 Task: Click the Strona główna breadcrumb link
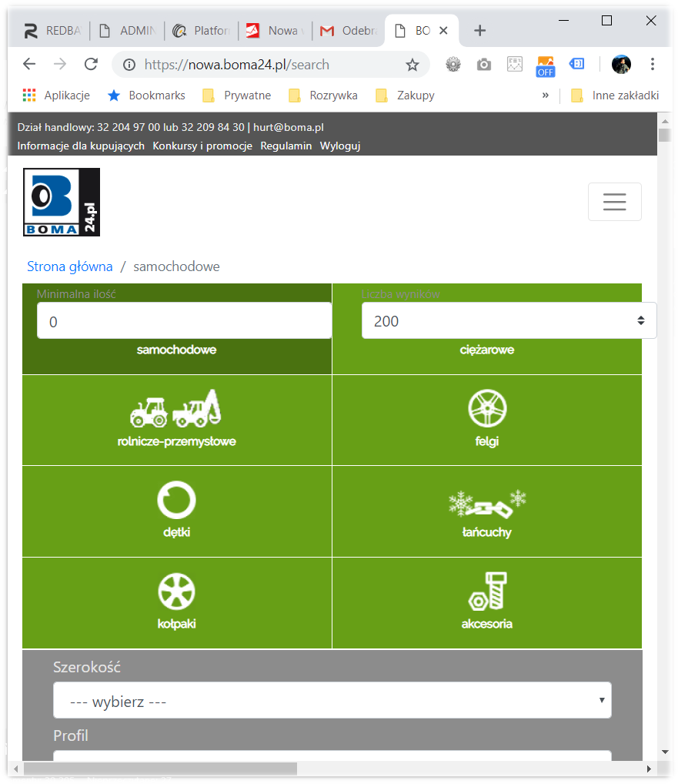70,266
